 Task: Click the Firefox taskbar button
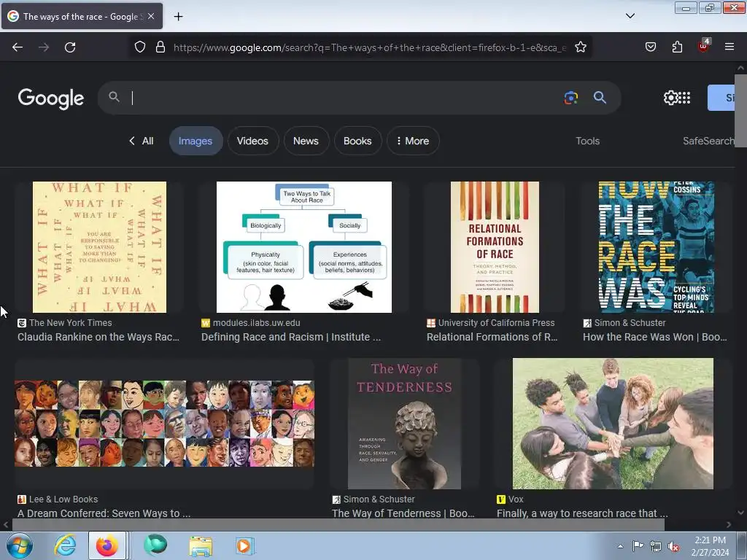pos(107,545)
